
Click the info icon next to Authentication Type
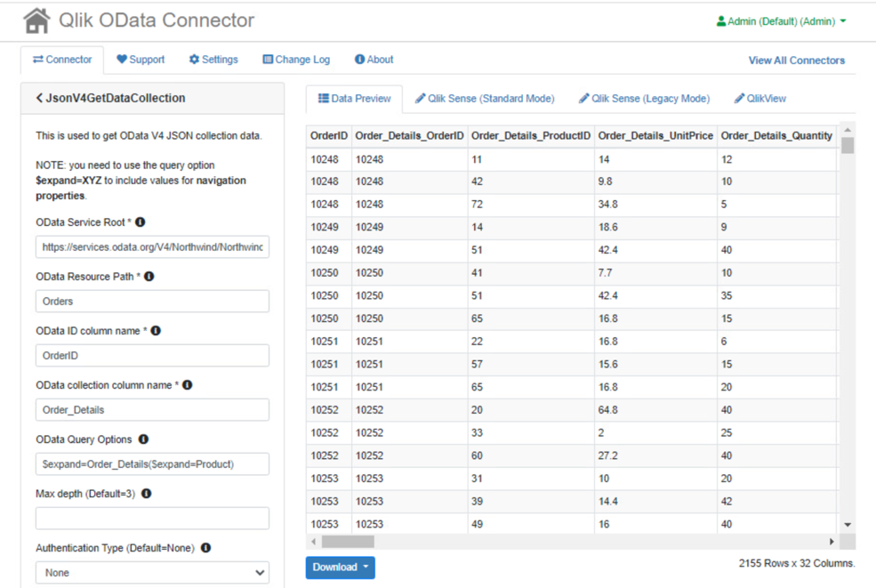205,548
